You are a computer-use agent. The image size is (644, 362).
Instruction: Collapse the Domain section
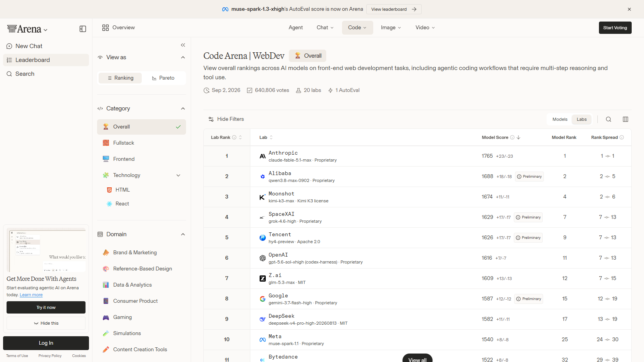tap(183, 234)
